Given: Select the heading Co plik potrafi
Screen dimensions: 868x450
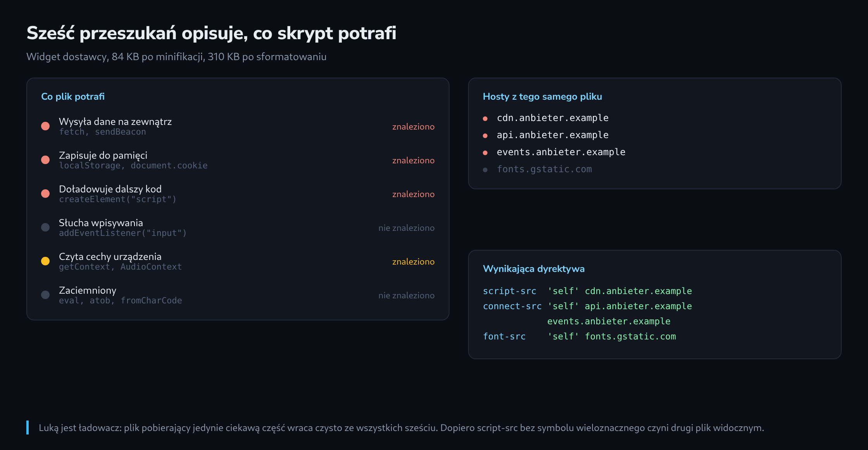Looking at the screenshot, I should pyautogui.click(x=73, y=97).
